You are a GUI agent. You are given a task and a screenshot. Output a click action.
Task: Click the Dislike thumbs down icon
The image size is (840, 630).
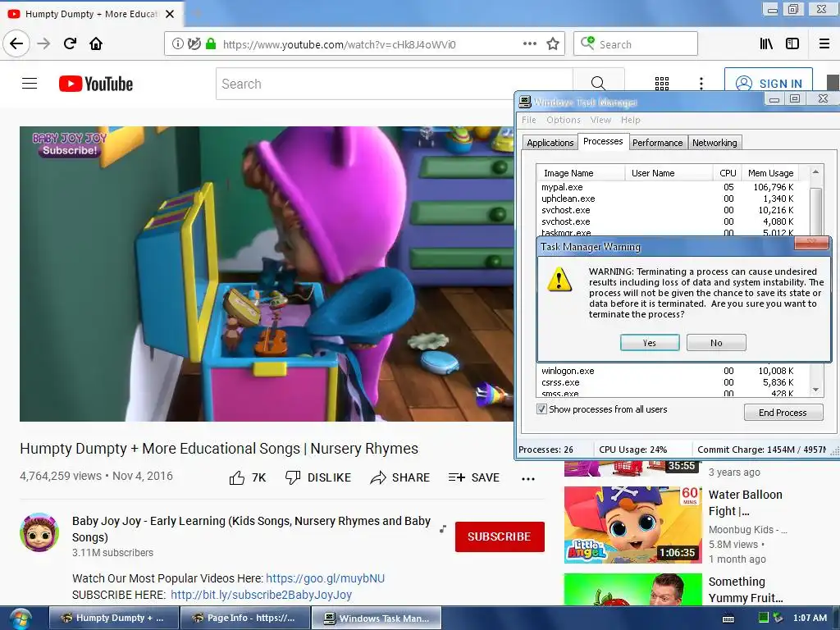293,477
